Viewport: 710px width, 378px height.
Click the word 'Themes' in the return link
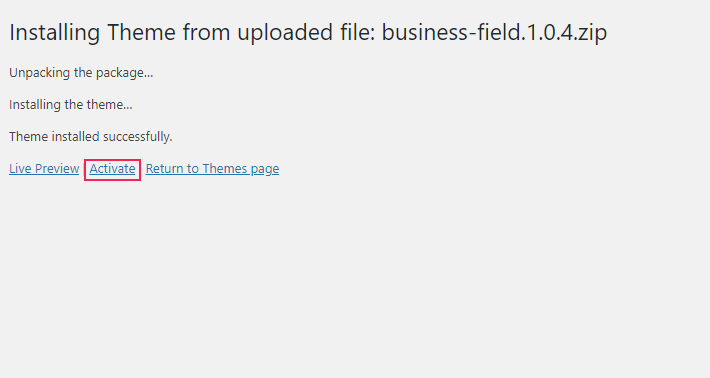[225, 169]
